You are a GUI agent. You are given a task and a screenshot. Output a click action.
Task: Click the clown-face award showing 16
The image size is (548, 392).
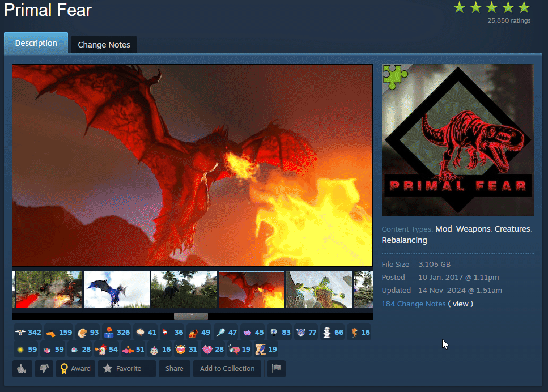(x=160, y=349)
